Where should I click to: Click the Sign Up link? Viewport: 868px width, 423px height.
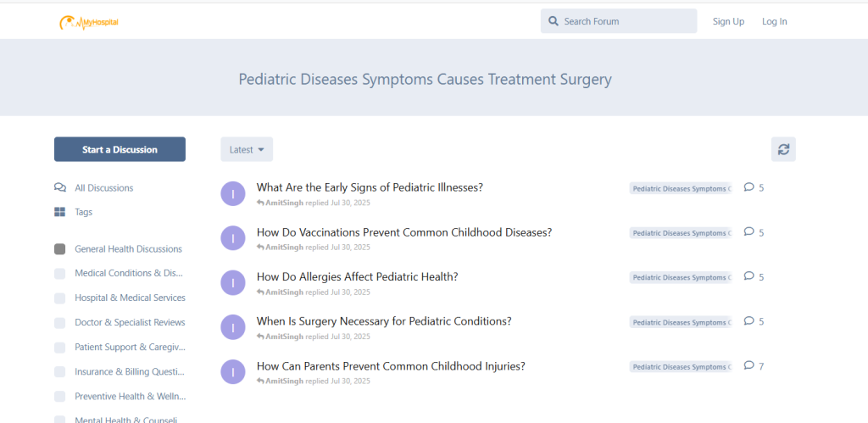728,21
